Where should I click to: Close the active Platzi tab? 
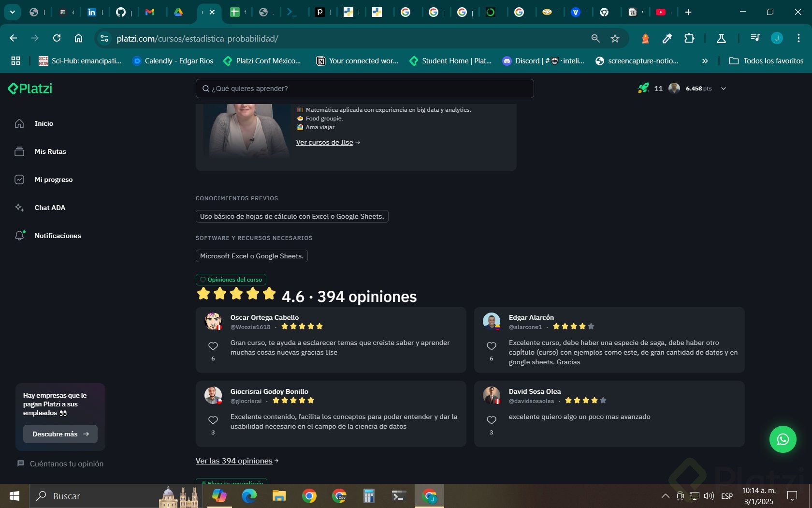[212, 12]
